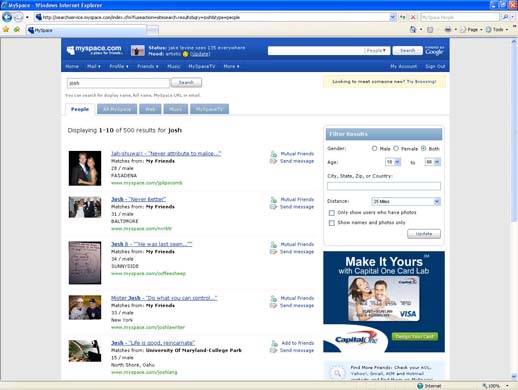Select the Male gender radio button
Screen dimensions: 518x390
(x=374, y=148)
